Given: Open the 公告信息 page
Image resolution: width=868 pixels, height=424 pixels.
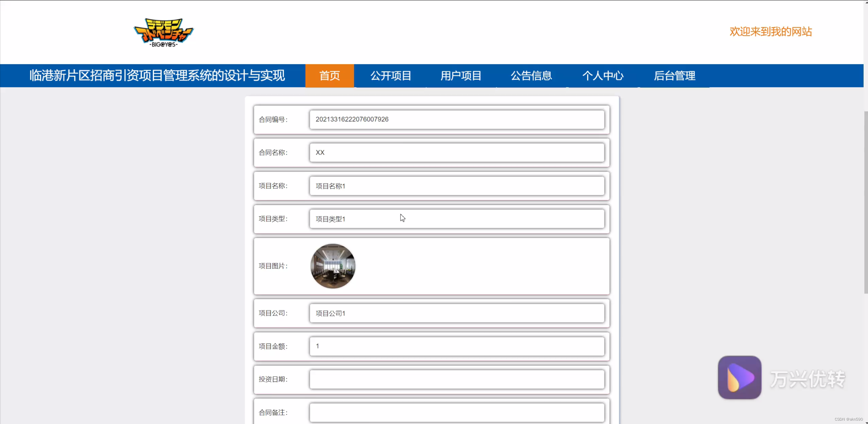Looking at the screenshot, I should tap(531, 76).
